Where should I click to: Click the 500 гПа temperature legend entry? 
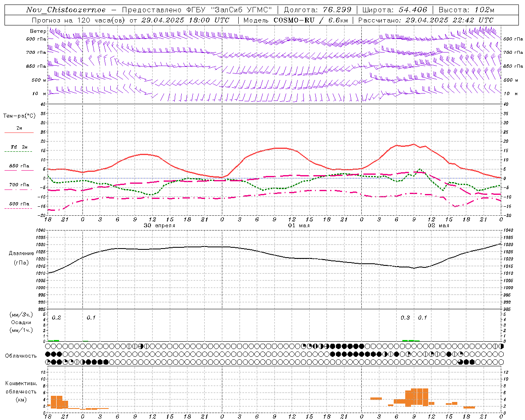pyautogui.click(x=19, y=204)
